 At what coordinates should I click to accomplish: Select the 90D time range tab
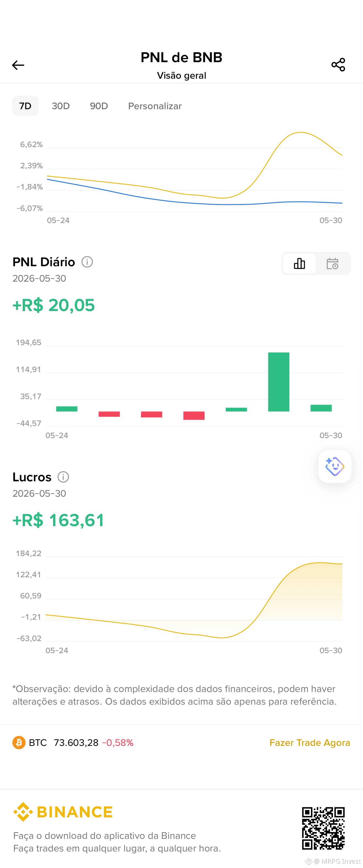(99, 106)
